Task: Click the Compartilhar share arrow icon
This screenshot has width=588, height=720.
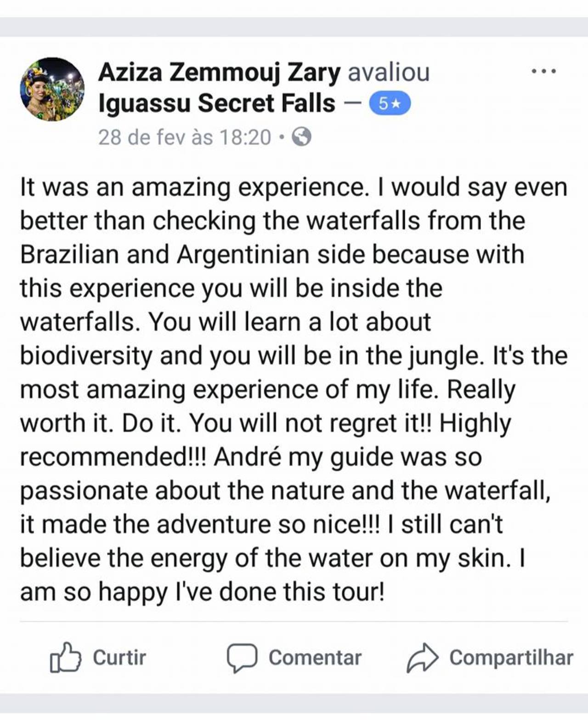Action: (422, 658)
